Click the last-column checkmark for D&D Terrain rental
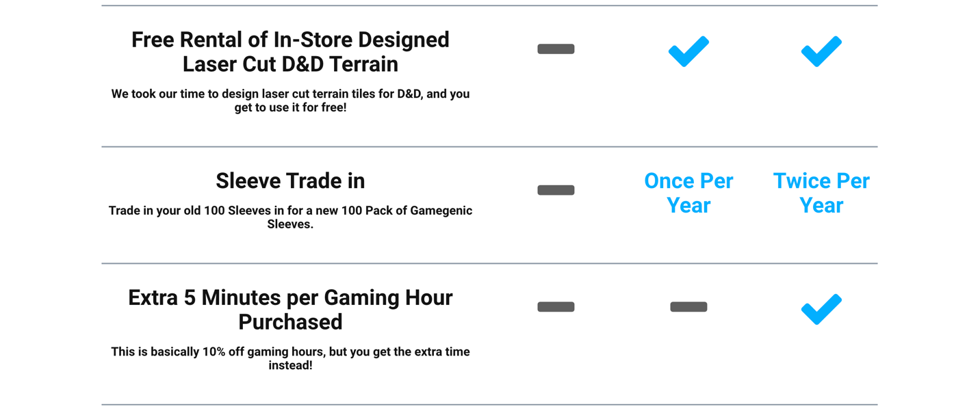Viewport: 980px width, 415px height. click(x=821, y=51)
